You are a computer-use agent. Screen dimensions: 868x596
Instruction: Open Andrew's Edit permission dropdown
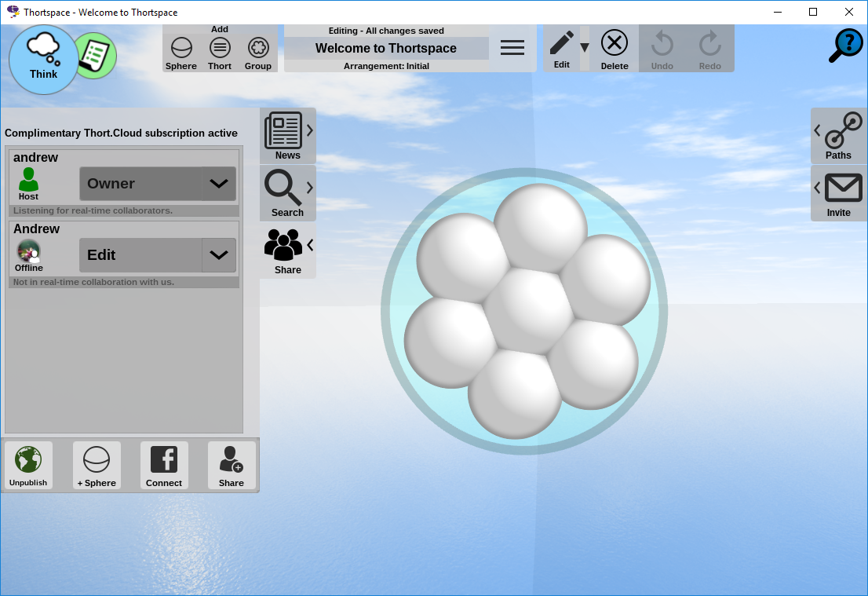point(158,254)
